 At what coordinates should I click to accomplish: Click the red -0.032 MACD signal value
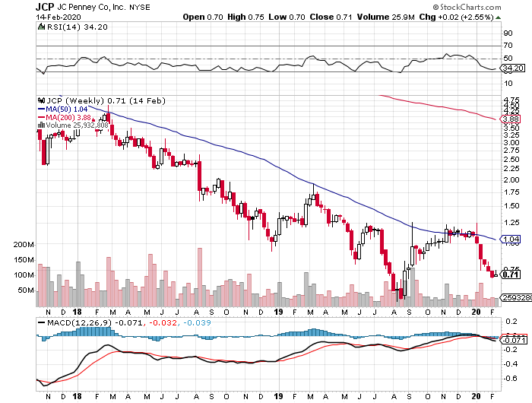[x=163, y=322]
